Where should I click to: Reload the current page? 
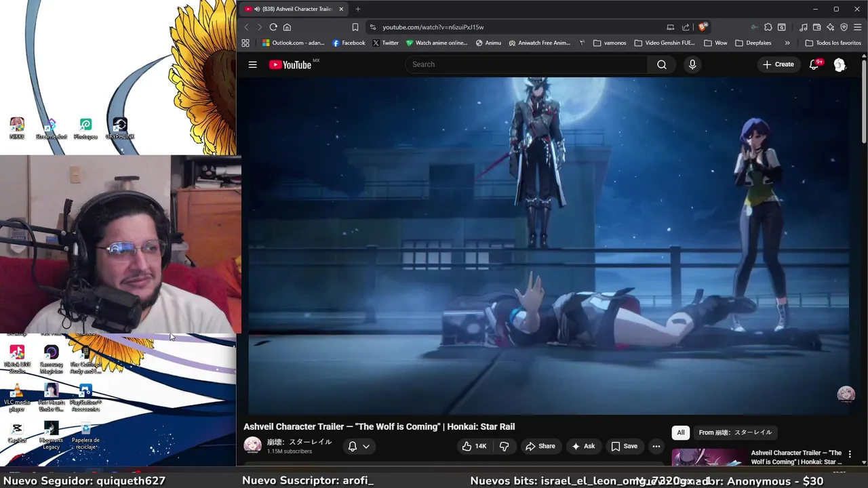click(273, 27)
